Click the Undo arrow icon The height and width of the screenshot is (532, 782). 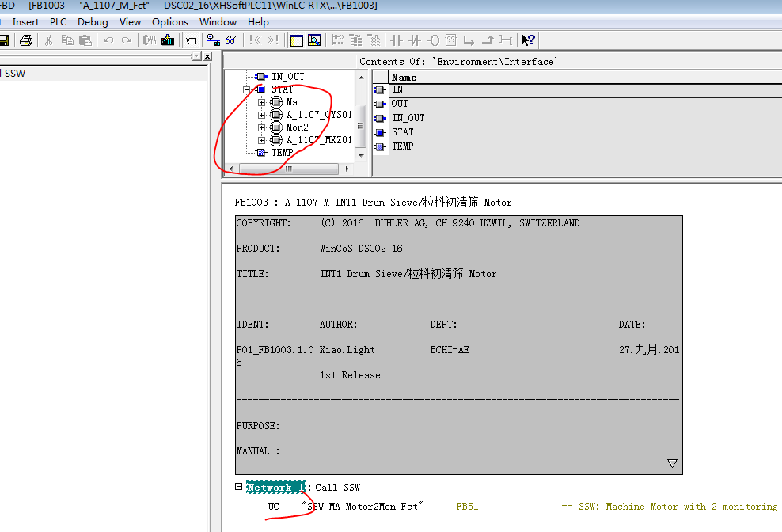[108, 40]
